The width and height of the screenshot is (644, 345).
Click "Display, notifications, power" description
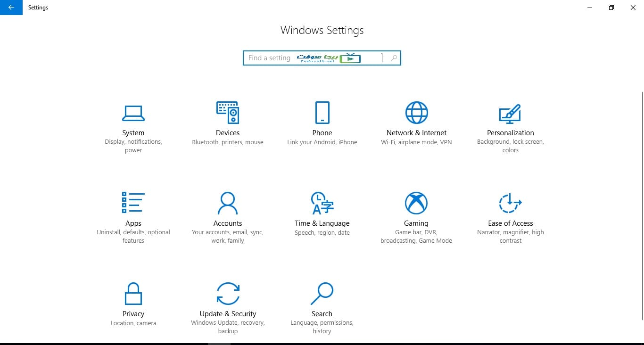133,146
